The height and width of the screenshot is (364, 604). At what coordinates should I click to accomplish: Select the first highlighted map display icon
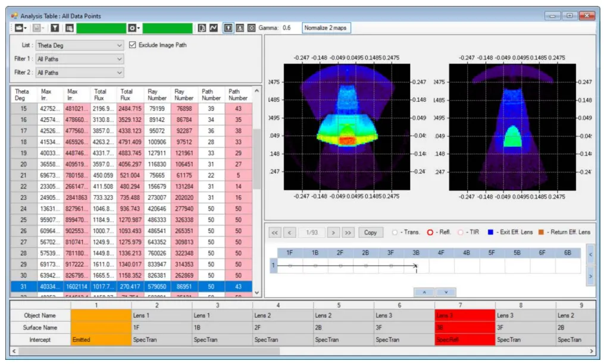229,28
